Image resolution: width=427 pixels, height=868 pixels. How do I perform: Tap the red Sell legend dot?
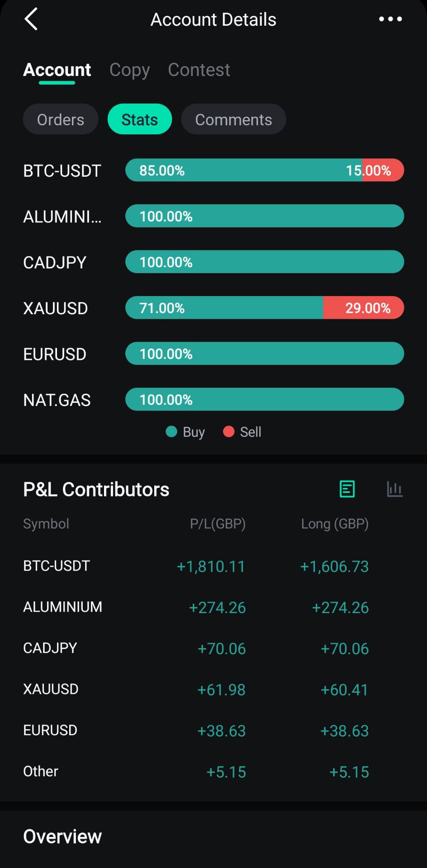pos(229,432)
